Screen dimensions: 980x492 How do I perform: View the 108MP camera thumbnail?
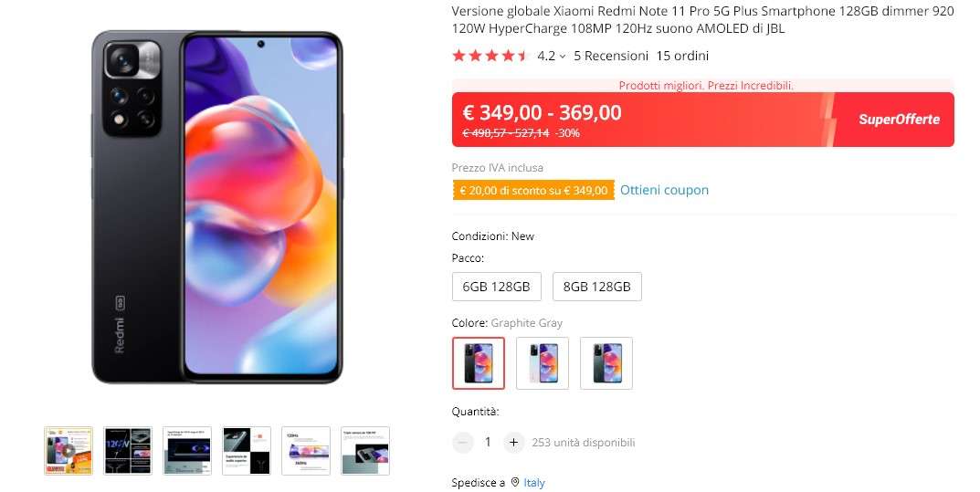[x=365, y=451]
